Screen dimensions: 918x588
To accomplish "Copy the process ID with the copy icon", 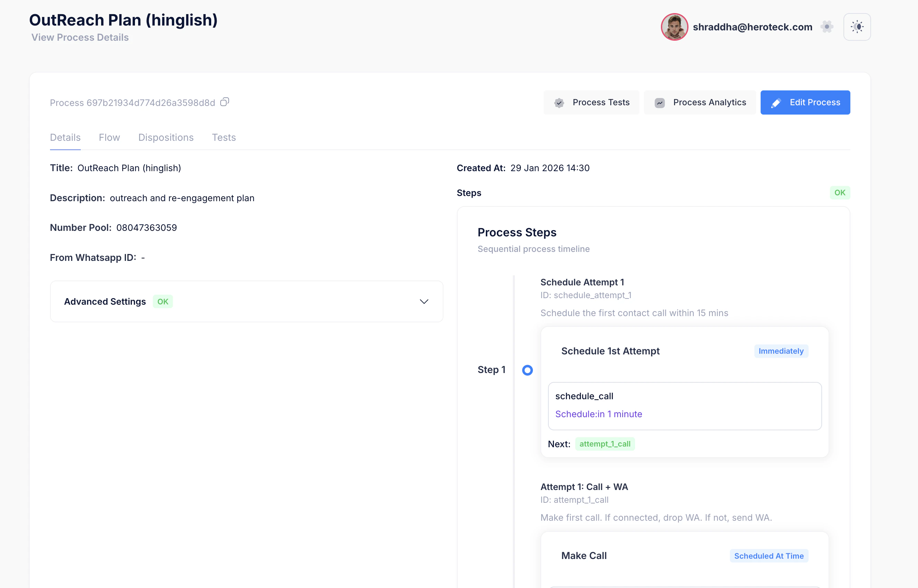I will point(225,102).
